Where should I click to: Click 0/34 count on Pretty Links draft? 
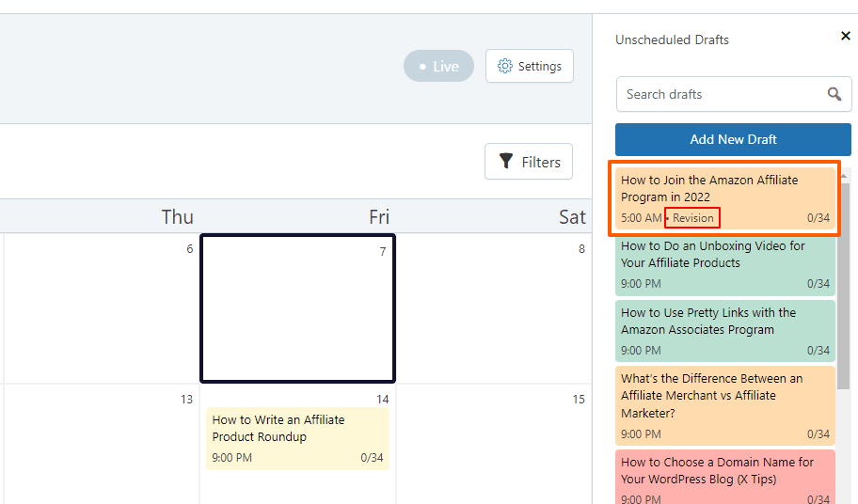point(818,351)
